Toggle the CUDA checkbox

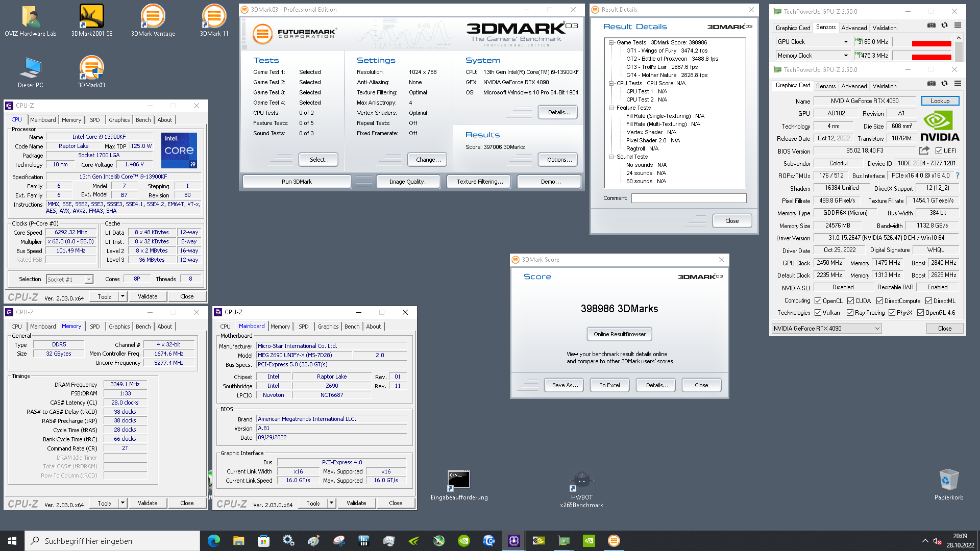pyautogui.click(x=850, y=301)
